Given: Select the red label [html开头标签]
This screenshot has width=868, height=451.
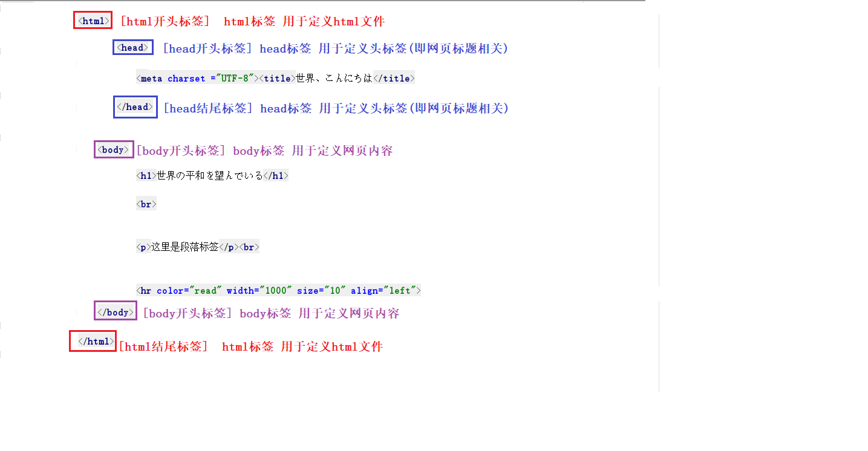Looking at the screenshot, I should tap(165, 22).
